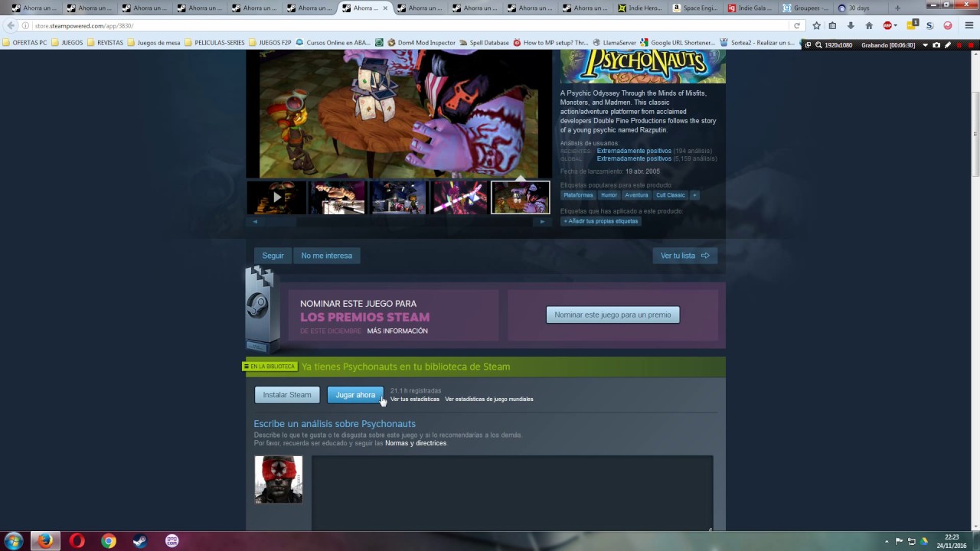
Task: Click Añadir tus propias etiquetas button
Action: [x=601, y=221]
